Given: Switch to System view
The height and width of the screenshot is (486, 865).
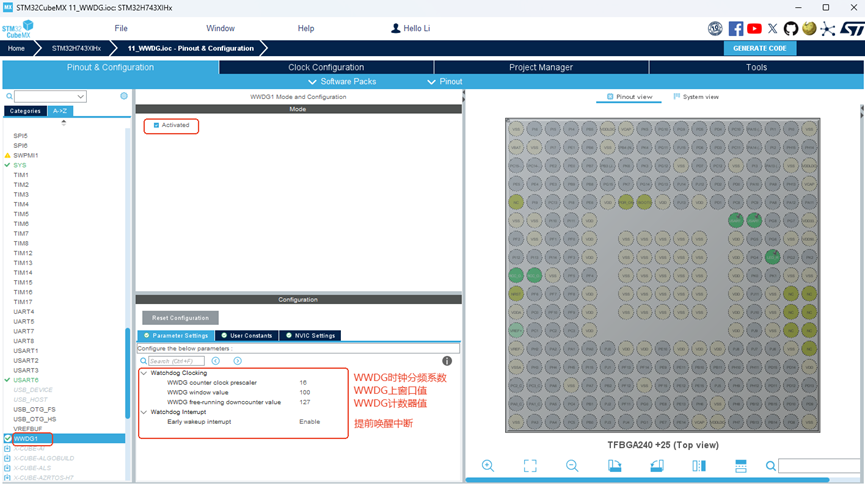Looking at the screenshot, I should 696,97.
